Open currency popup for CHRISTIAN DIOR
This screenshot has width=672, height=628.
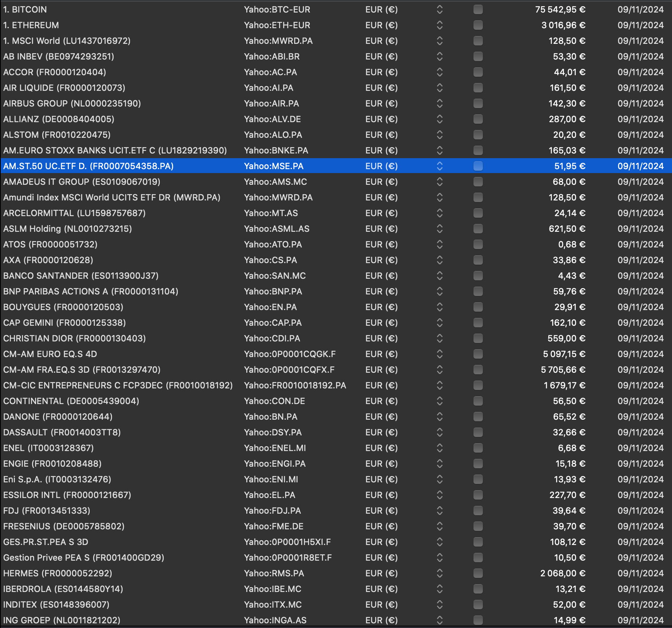(x=440, y=338)
